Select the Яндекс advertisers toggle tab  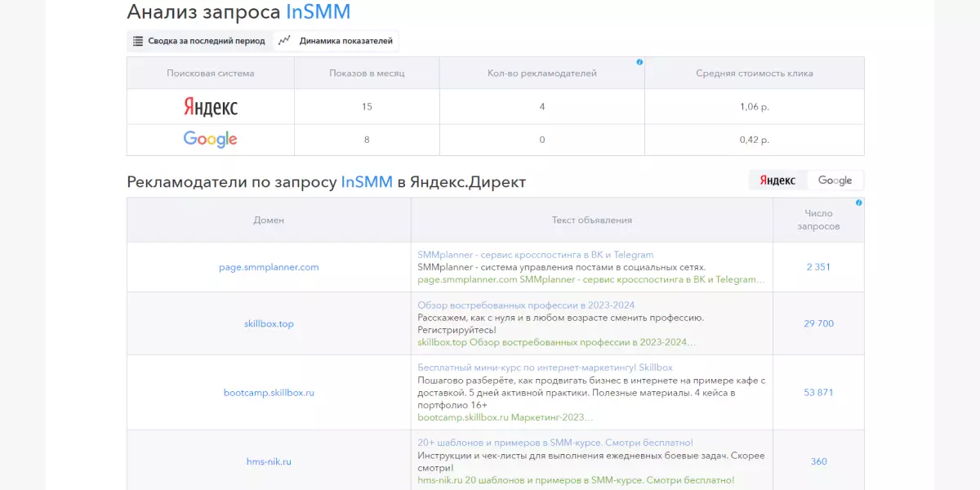pos(777,180)
